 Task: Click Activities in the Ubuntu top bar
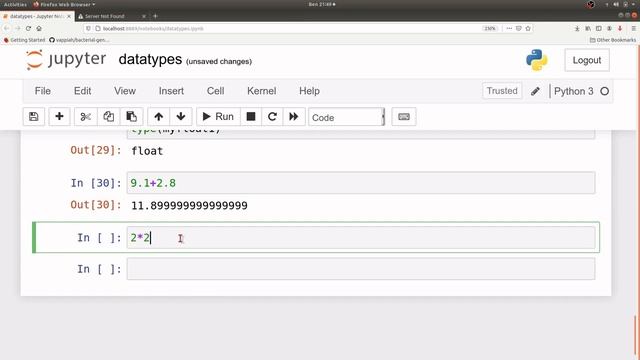click(x=15, y=4)
